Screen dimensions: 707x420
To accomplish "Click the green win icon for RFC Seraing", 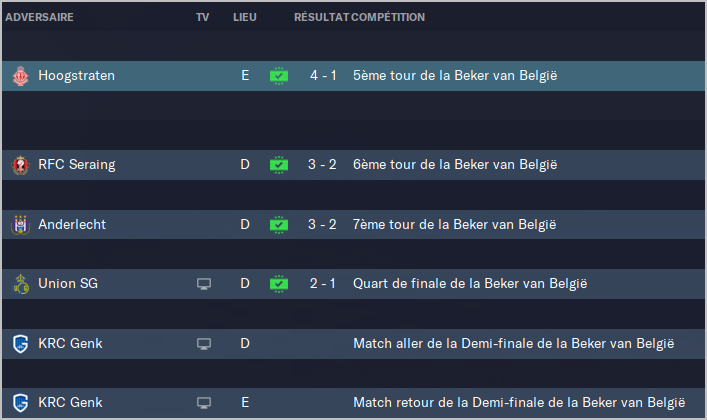I will 279,165.
